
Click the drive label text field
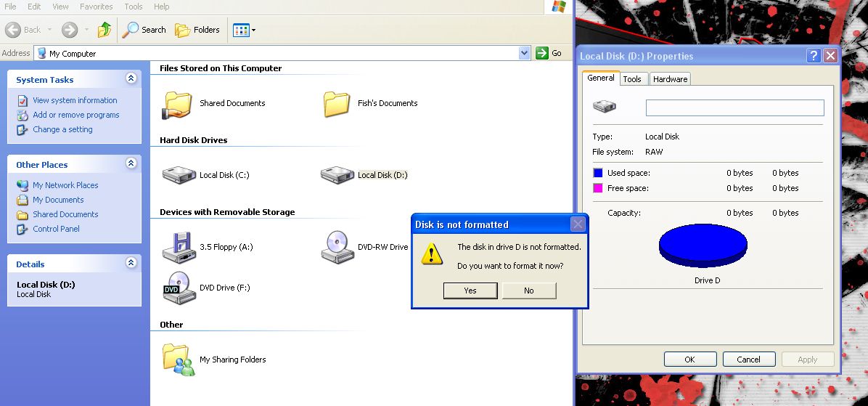734,107
